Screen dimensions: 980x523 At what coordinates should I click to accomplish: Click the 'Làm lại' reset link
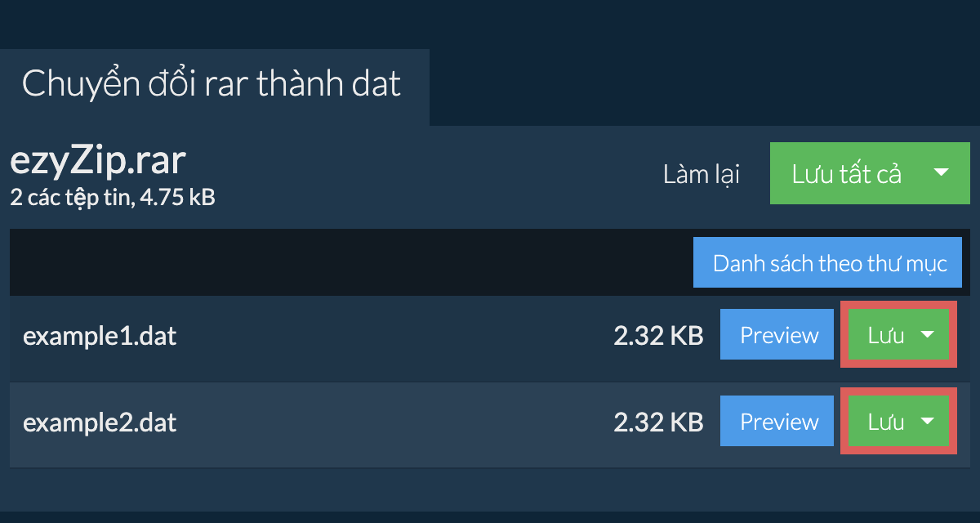[702, 174]
